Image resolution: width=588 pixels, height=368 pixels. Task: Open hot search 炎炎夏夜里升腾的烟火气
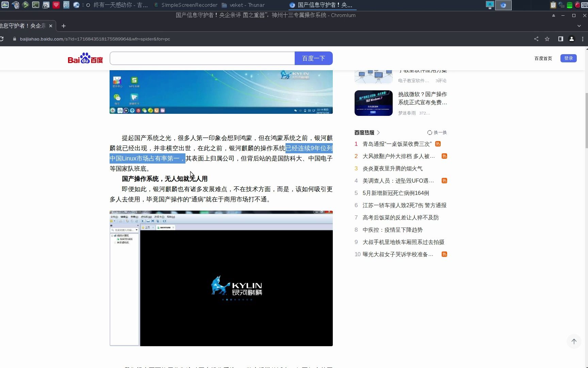tap(392, 169)
